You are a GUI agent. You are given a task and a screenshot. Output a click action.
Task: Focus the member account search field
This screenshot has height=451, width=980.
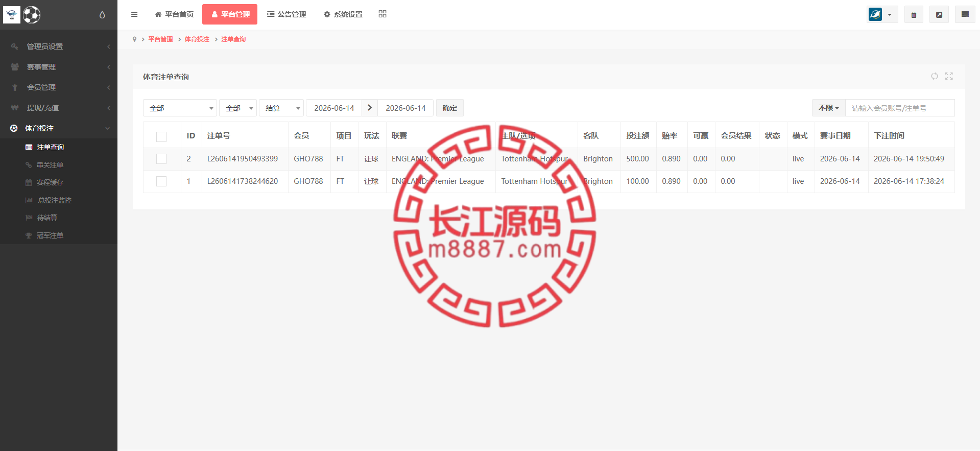click(x=900, y=108)
